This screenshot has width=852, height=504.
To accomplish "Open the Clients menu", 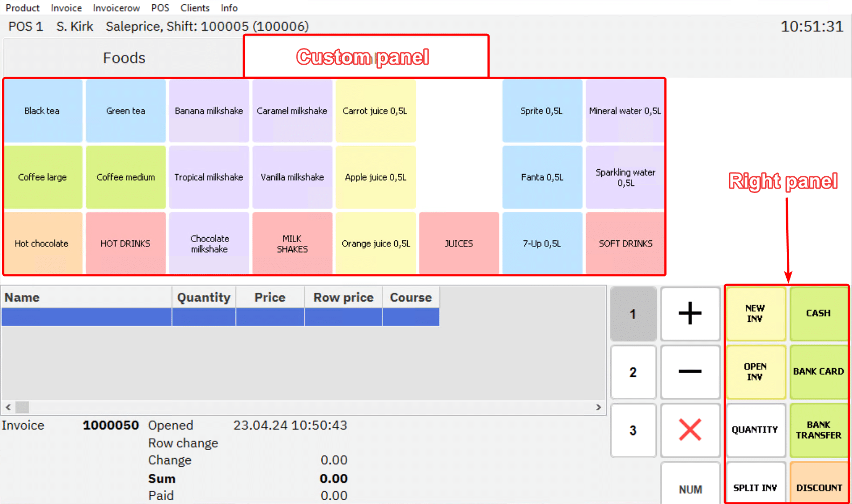I will click(x=195, y=8).
